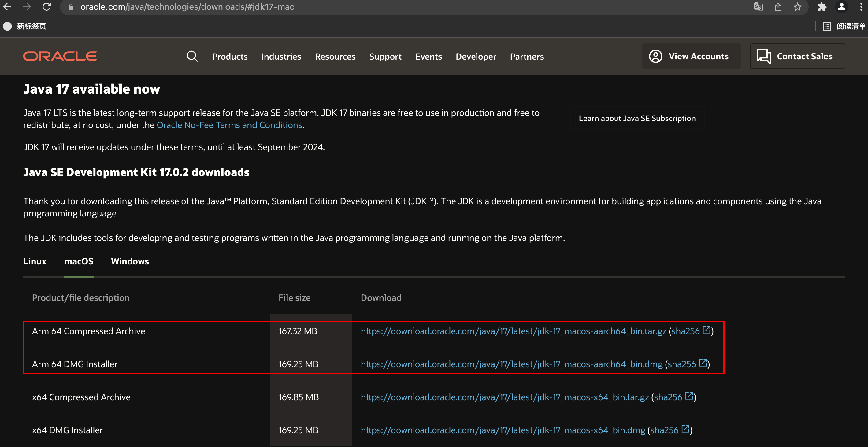This screenshot has width=868, height=447.
Task: Open Oracle No-Fee Terms and Conditions link
Action: point(229,125)
